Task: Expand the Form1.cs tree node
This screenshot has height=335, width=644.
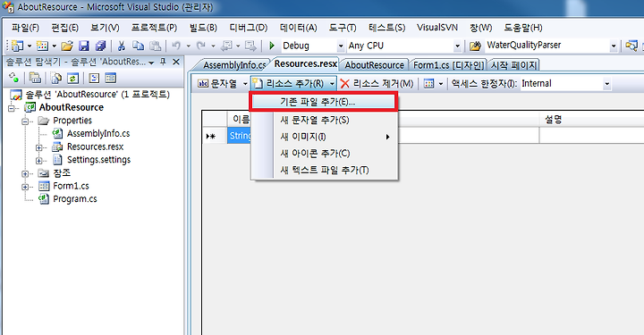Action: (x=25, y=187)
